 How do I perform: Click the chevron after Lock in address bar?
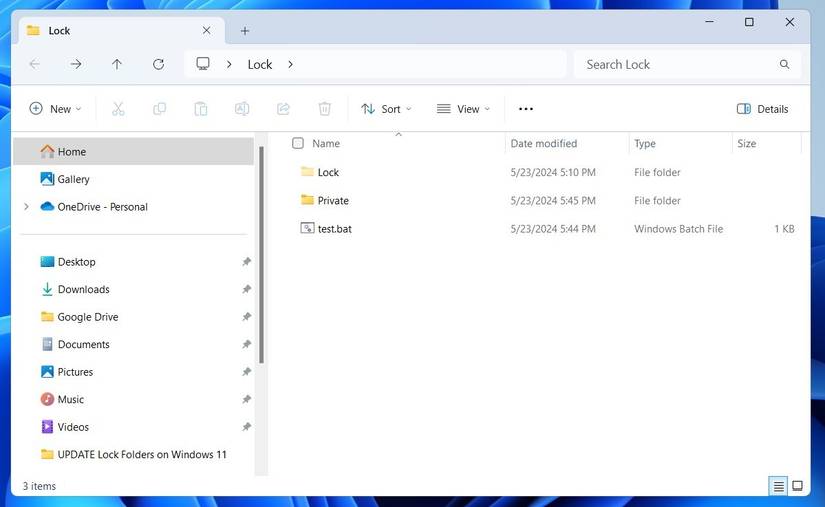[x=290, y=64]
